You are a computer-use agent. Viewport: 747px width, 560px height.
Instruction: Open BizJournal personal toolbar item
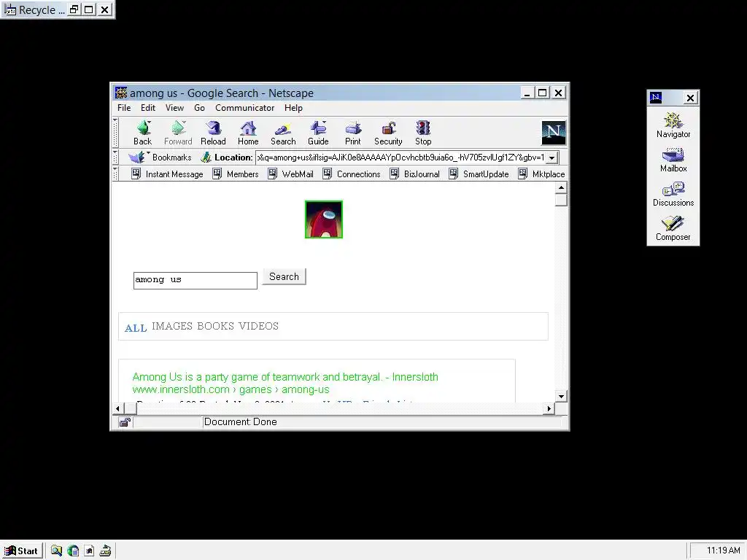click(x=415, y=174)
